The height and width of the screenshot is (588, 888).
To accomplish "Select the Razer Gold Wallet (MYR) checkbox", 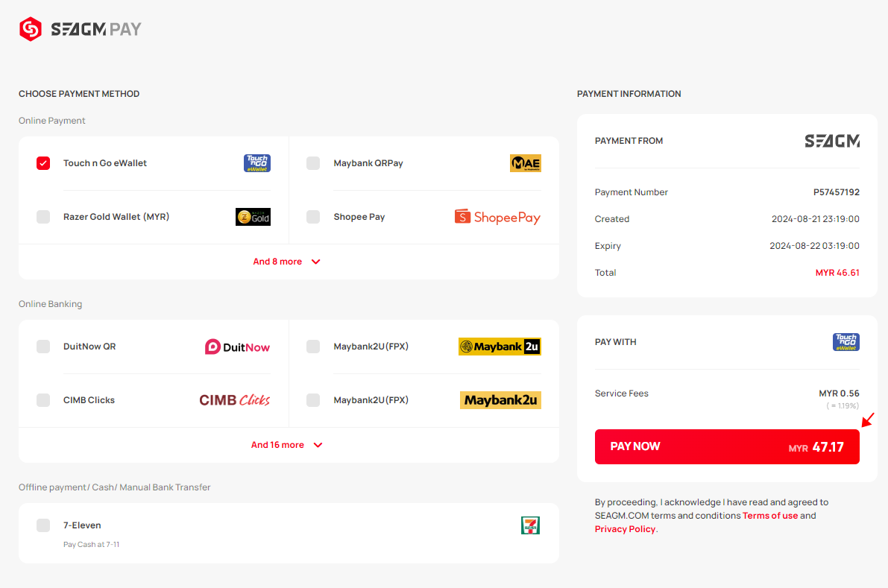I will [43, 217].
